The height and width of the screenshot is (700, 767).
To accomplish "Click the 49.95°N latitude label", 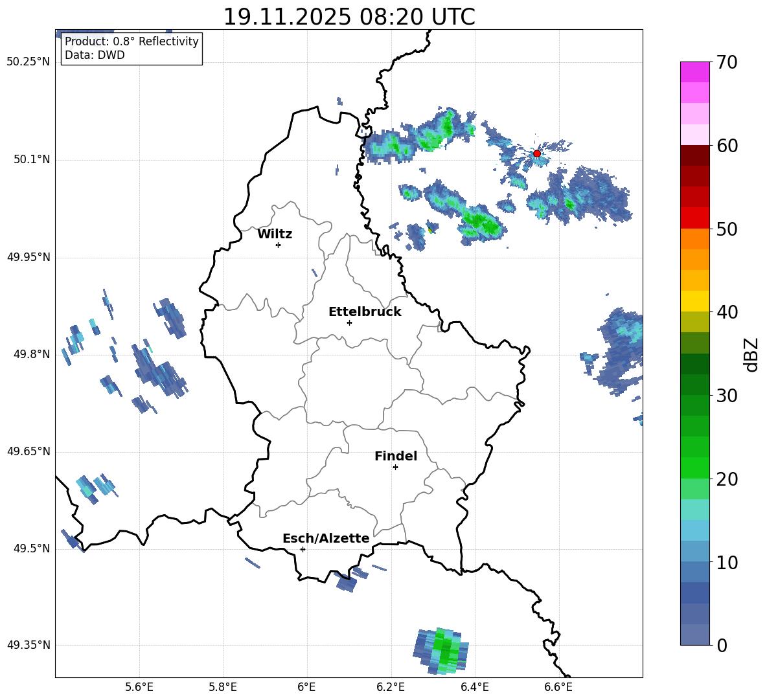I will (x=29, y=257).
